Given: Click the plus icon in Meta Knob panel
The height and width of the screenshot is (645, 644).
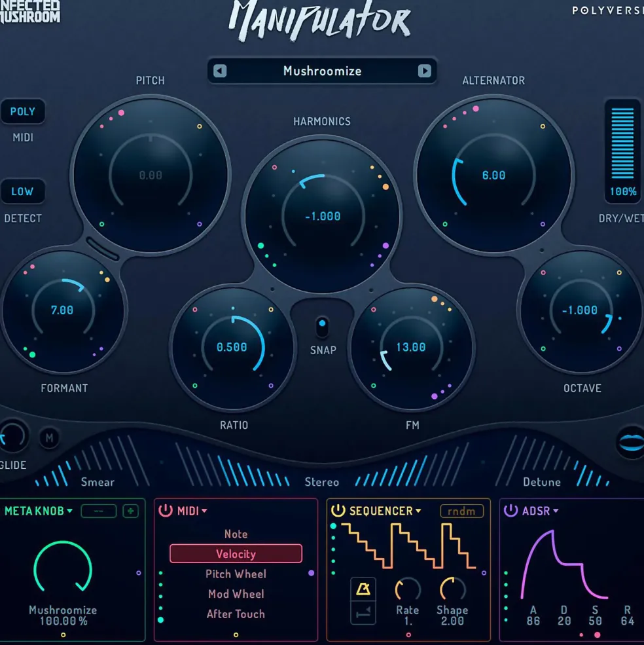Looking at the screenshot, I should tap(131, 511).
